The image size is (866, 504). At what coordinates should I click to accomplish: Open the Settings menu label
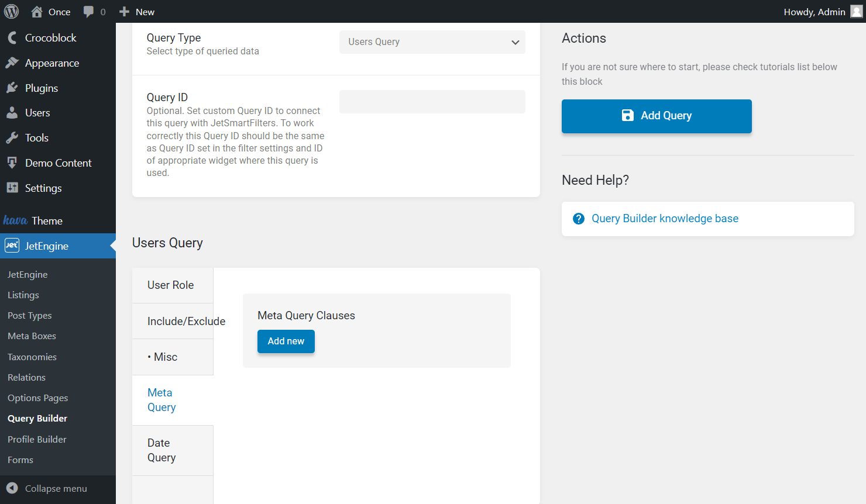[43, 188]
